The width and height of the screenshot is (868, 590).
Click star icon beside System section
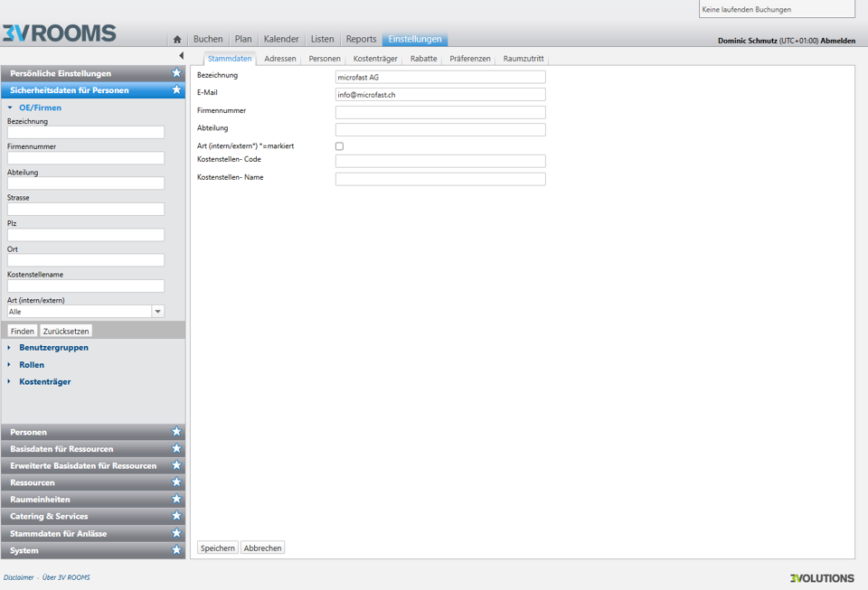coord(176,550)
